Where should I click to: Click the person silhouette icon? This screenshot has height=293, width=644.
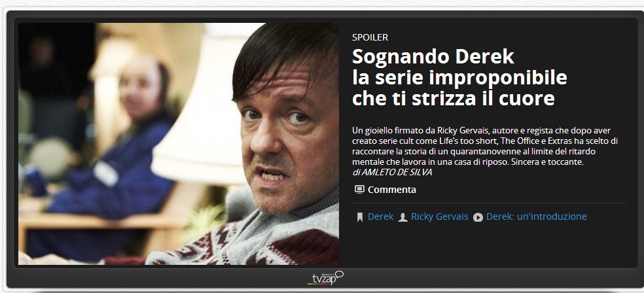click(x=403, y=218)
